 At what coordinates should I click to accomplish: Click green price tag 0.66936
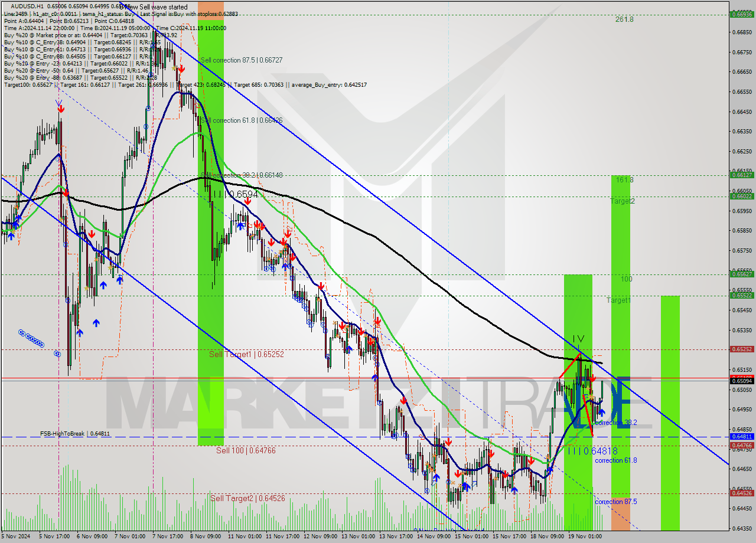point(741,14)
